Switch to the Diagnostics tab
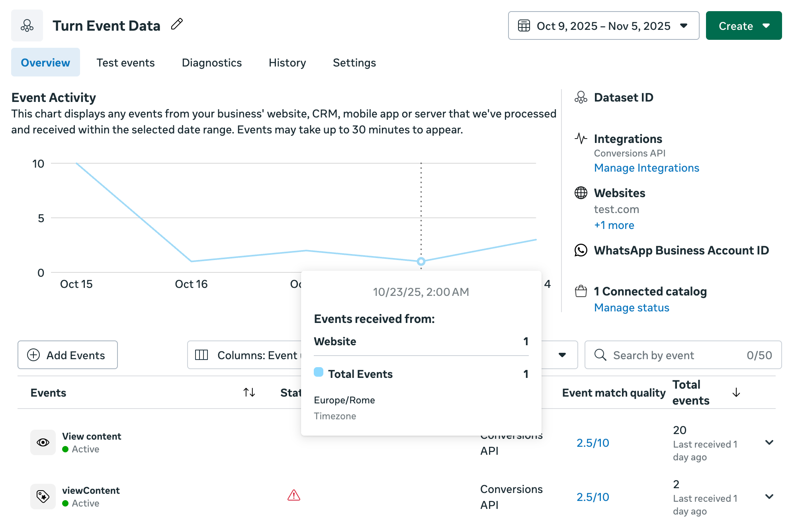The image size is (794, 532). [x=211, y=63]
